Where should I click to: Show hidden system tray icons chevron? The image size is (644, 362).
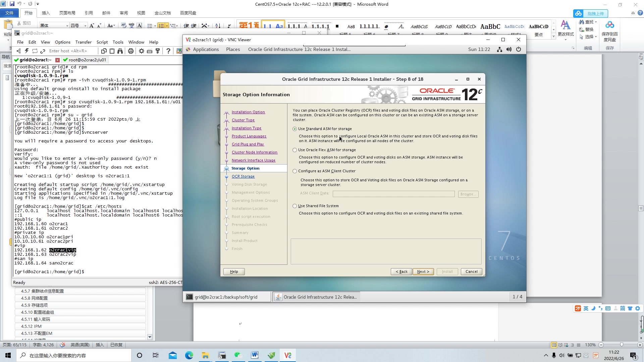tap(546, 355)
